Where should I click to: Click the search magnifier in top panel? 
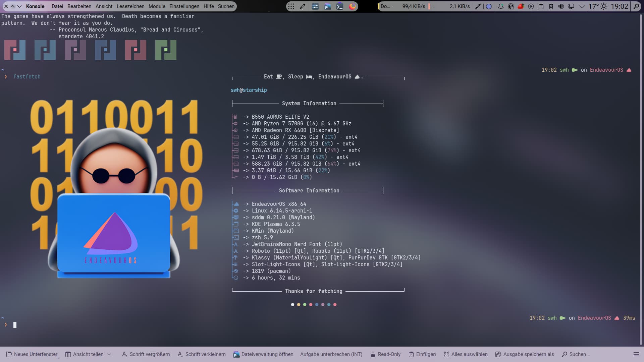coord(636,6)
